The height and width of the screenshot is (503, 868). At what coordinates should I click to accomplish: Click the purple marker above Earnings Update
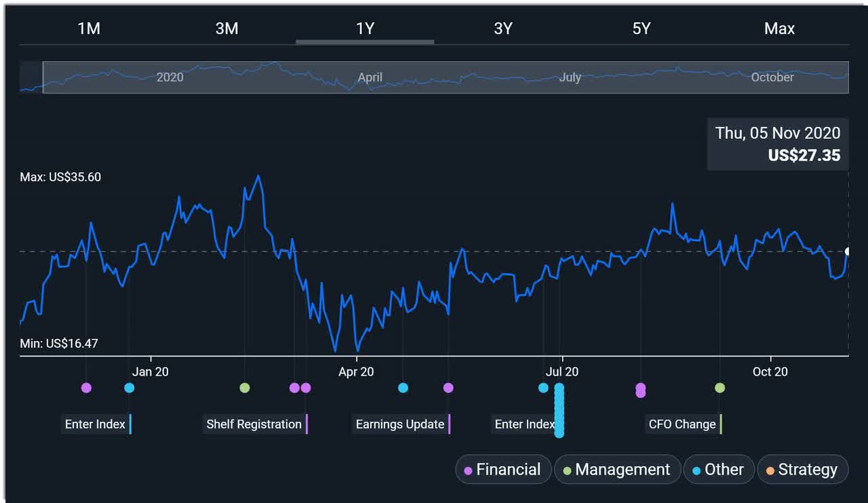click(x=448, y=388)
